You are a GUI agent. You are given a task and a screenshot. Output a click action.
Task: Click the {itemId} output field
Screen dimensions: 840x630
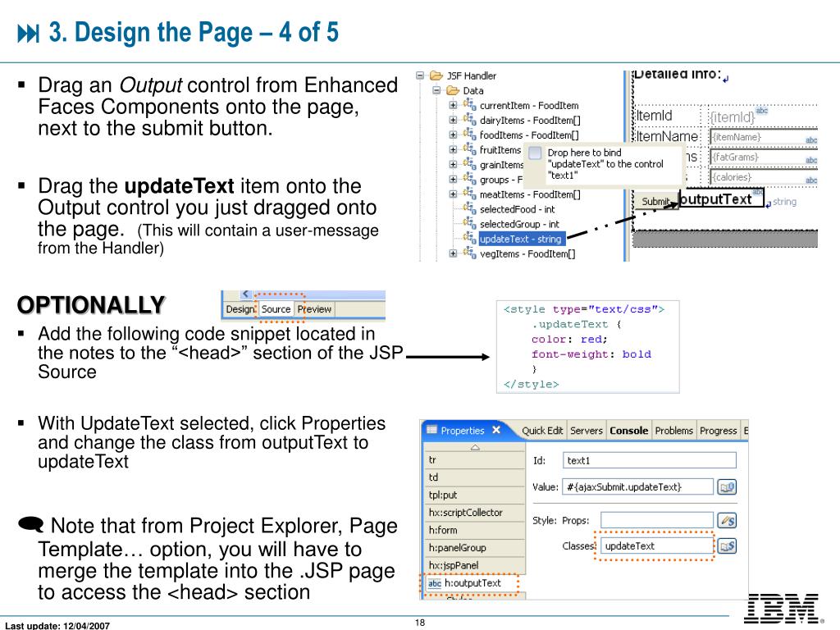click(733, 116)
